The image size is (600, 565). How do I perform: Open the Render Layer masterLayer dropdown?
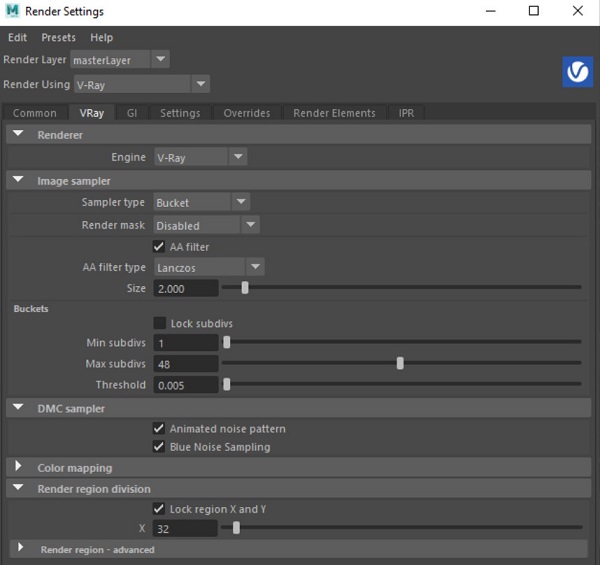[x=120, y=59]
